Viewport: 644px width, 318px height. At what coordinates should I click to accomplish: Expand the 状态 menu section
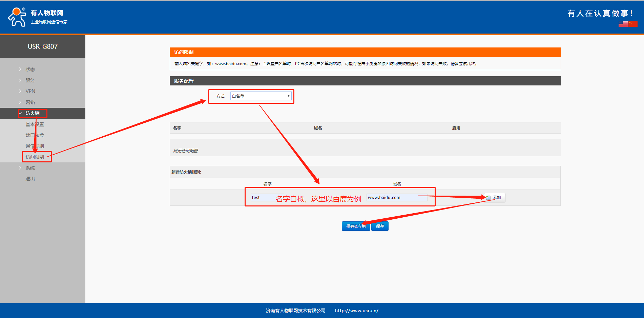click(30, 69)
